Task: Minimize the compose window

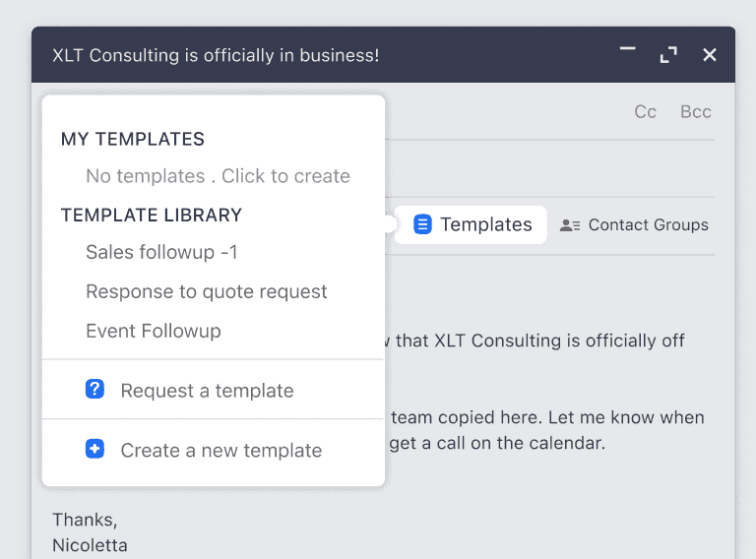Action: [x=627, y=48]
